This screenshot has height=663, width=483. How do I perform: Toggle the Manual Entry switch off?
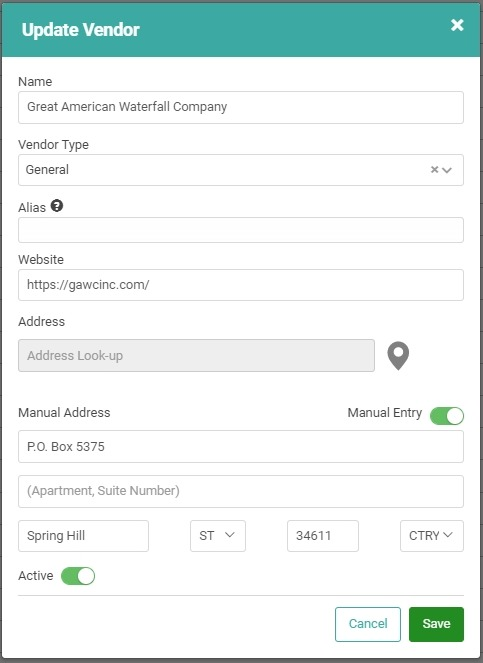[447, 416]
